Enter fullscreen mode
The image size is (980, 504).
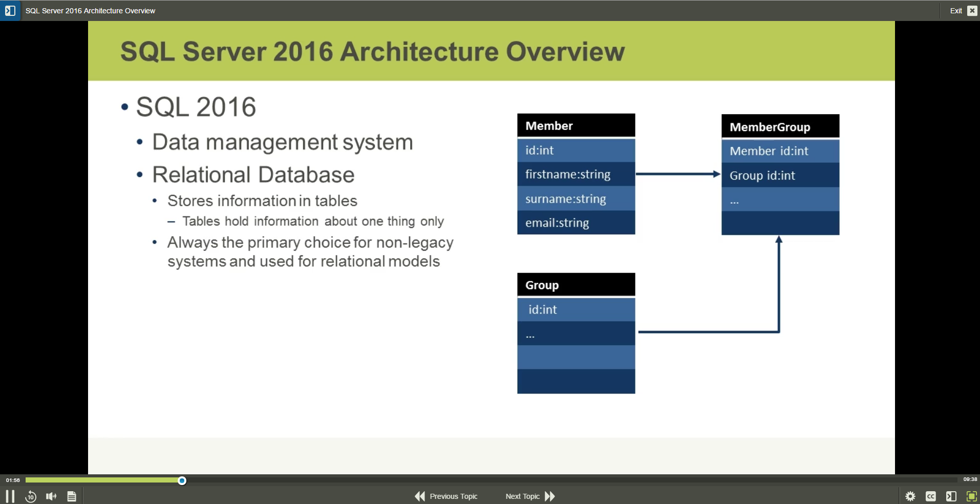pos(971,496)
